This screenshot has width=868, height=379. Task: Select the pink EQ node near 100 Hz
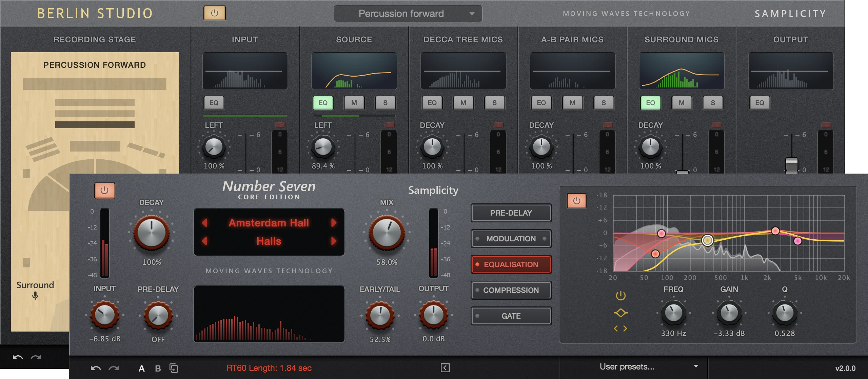pyautogui.click(x=661, y=233)
